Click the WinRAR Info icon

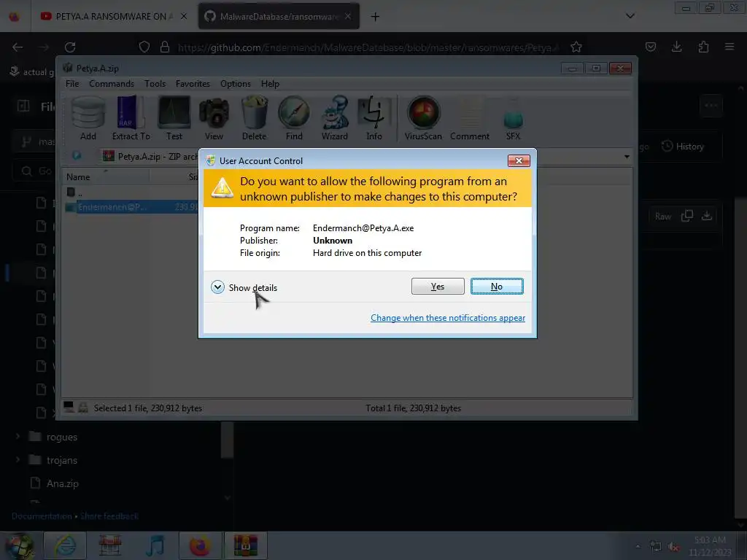pos(374,119)
